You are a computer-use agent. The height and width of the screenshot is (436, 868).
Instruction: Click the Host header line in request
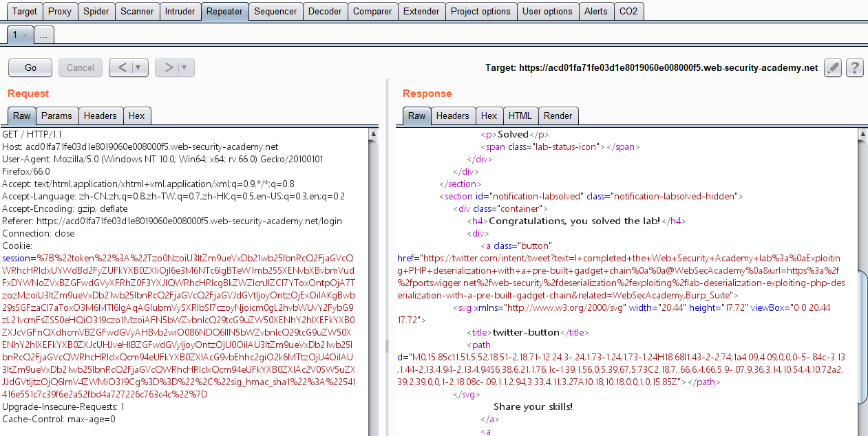pos(140,146)
